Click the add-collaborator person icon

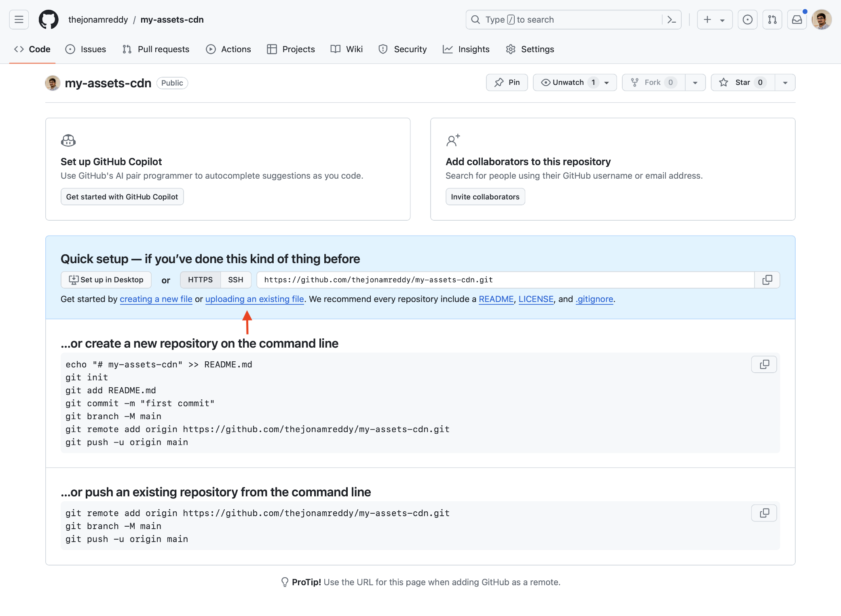453,140
